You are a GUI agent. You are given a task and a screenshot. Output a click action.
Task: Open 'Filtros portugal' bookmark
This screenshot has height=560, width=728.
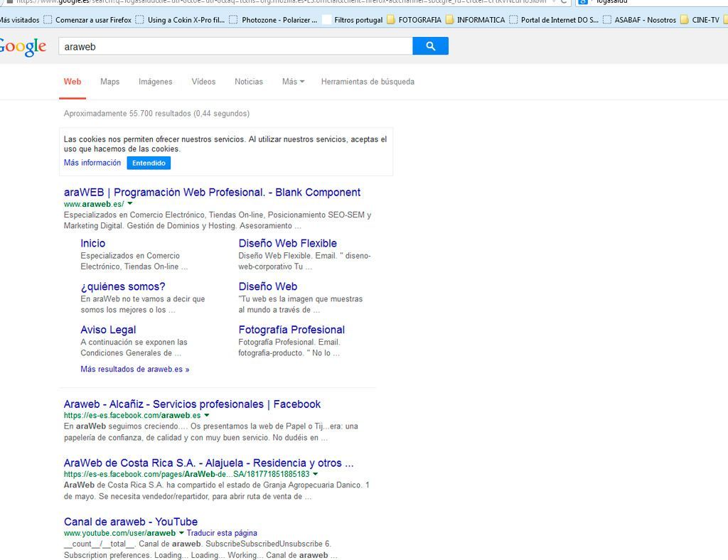pyautogui.click(x=353, y=19)
